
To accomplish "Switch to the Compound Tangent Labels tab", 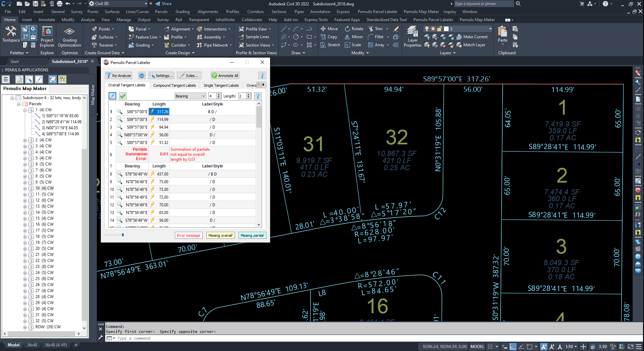I will click(x=174, y=85).
